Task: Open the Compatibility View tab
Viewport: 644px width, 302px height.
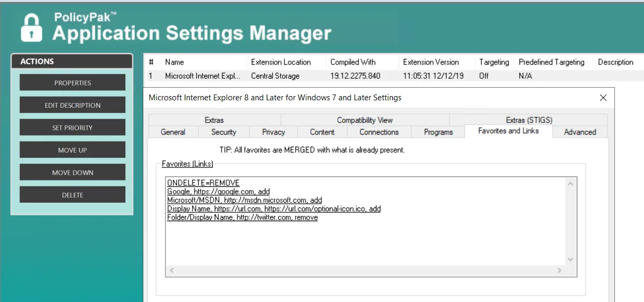Action: pyautogui.click(x=365, y=120)
